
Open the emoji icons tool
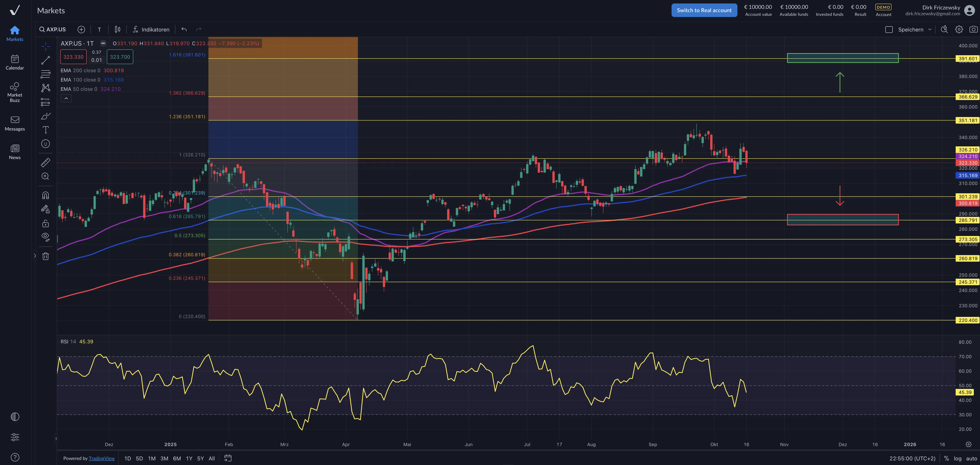45,144
